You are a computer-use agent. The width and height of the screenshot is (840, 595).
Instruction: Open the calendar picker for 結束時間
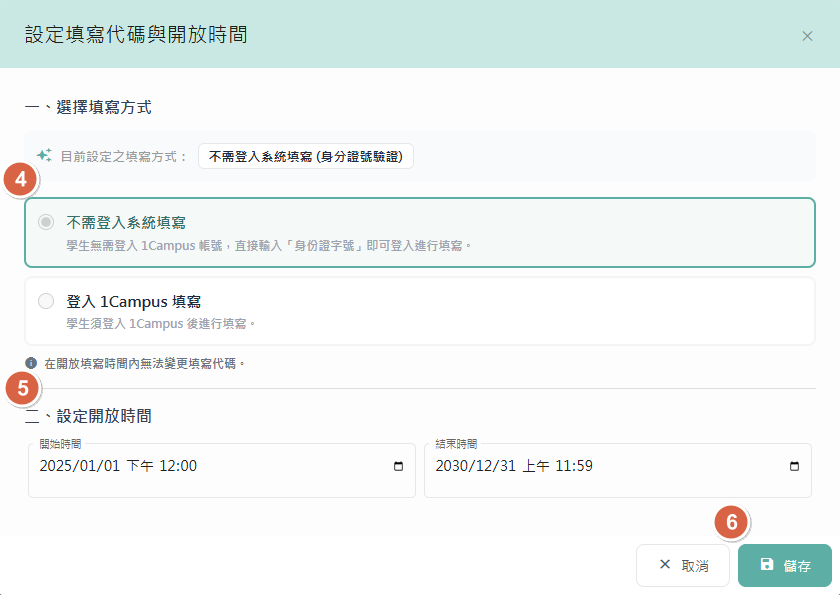(x=794, y=466)
